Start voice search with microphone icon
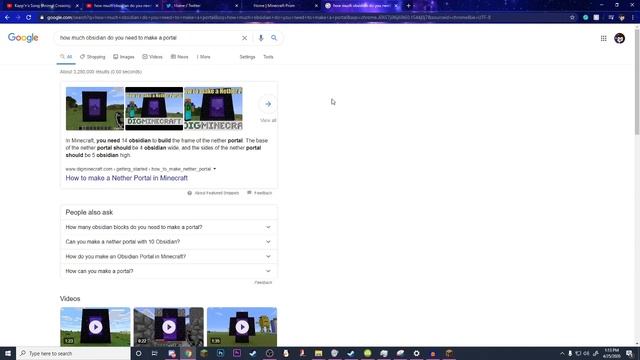 click(261, 38)
